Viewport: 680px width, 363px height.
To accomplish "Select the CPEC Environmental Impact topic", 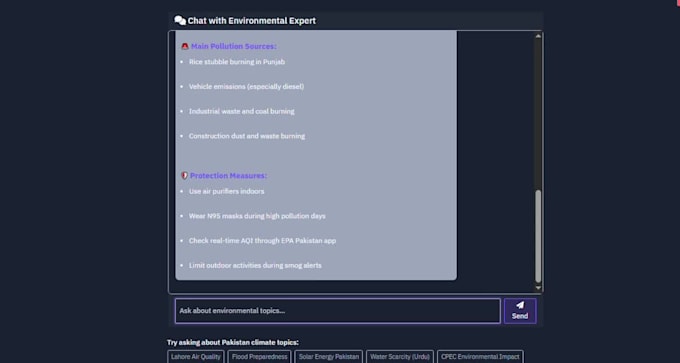I will click(480, 357).
